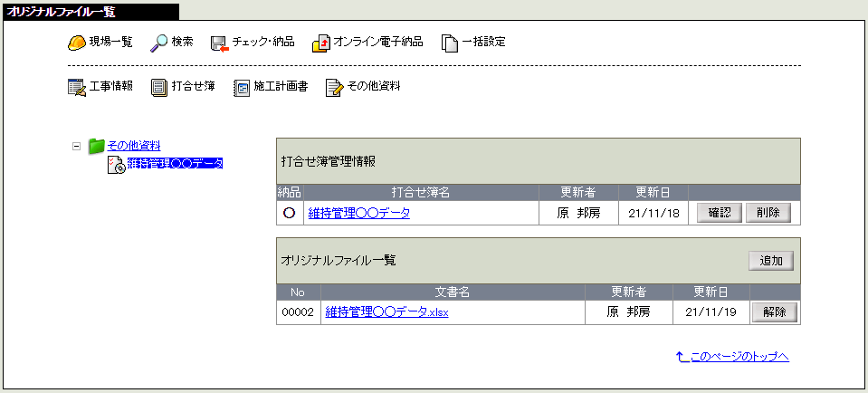
Task: Go to 施工計画書 section label
Action: pos(281,86)
